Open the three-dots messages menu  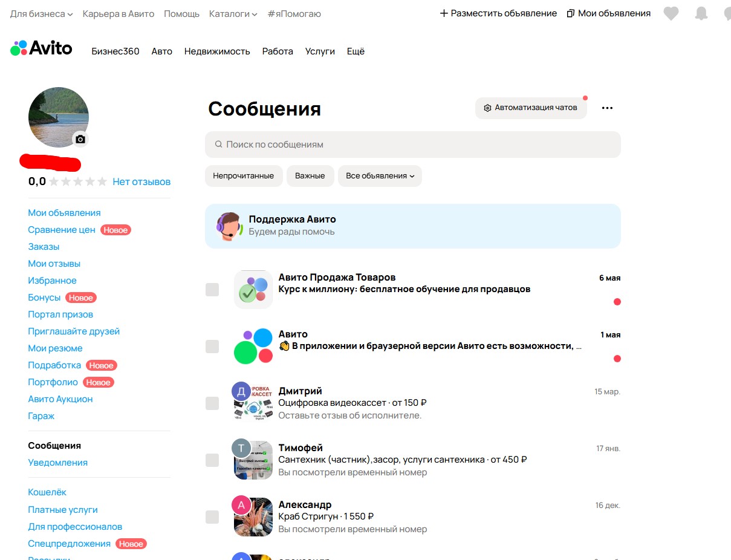(607, 108)
